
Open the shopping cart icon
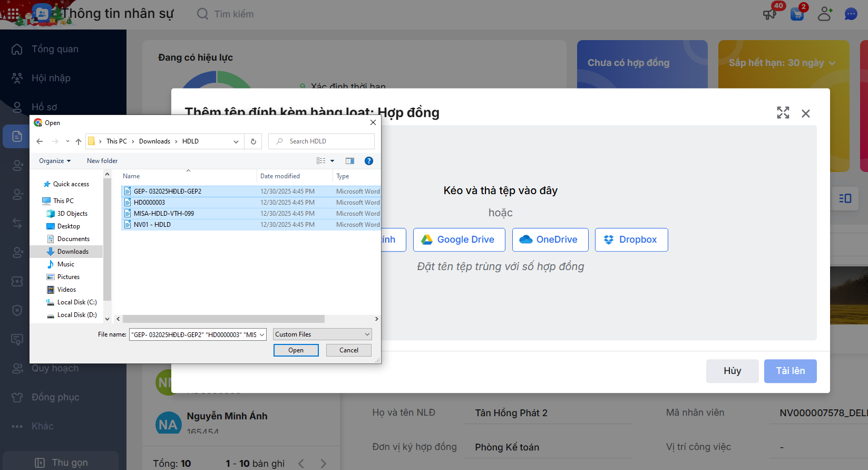pyautogui.click(x=797, y=14)
